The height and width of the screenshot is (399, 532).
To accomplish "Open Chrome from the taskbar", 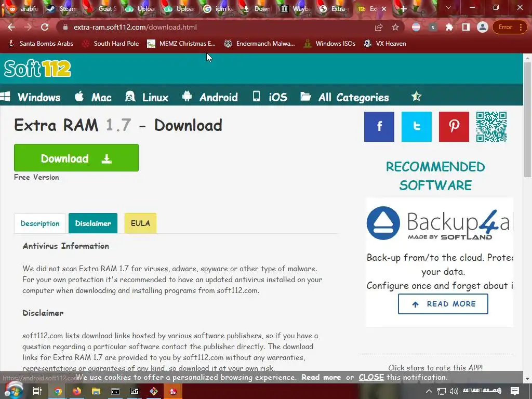I will (58, 391).
